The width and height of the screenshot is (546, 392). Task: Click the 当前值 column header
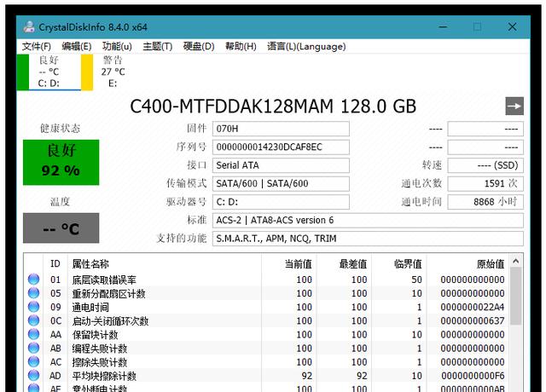point(288,263)
